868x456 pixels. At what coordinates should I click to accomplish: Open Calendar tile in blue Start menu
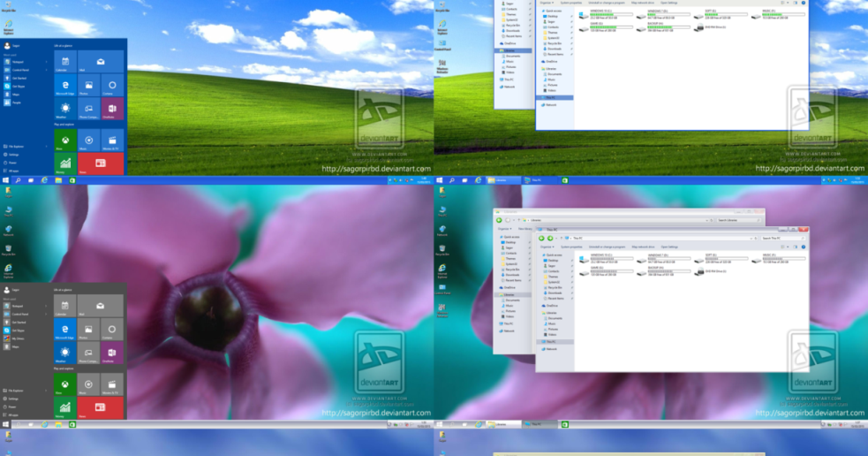tap(64, 62)
